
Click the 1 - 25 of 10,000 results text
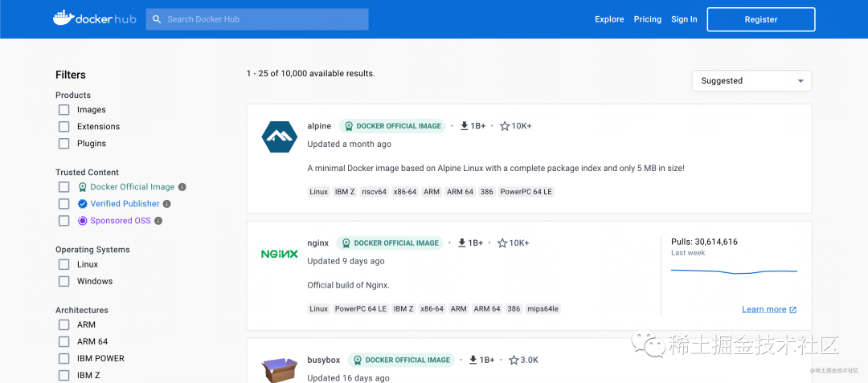[x=310, y=73]
